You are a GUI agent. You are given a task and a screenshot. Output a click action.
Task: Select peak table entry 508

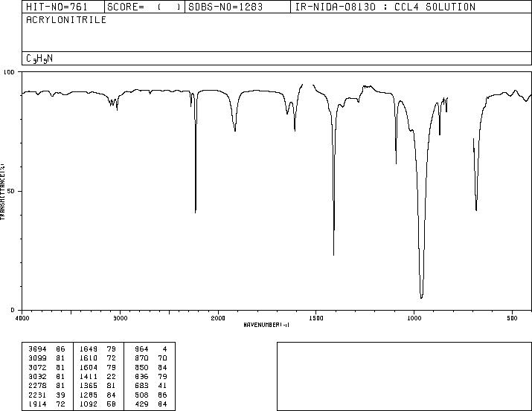point(142,395)
